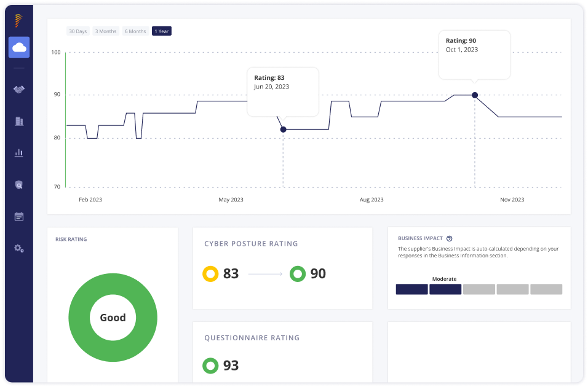
Task: Open the building companies icon
Action: point(19,121)
